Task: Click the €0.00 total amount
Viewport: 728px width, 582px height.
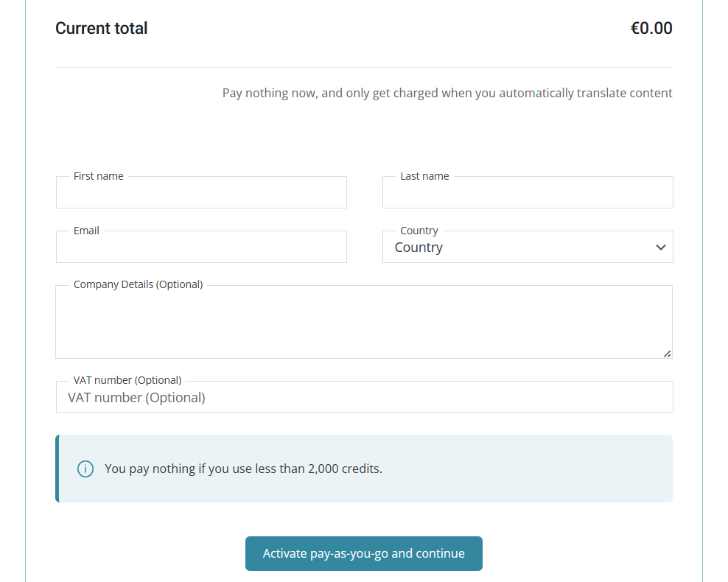Action: (x=651, y=29)
